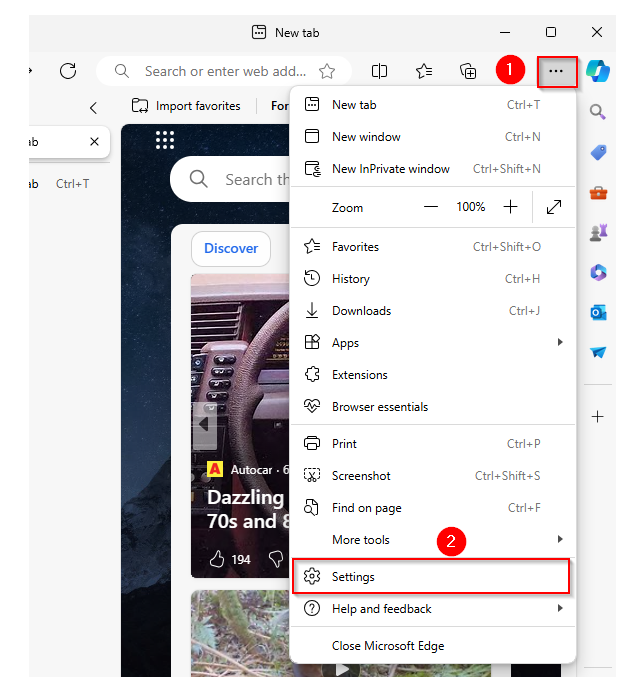Minimize the Edge window
This screenshot has height=692, width=644.
point(505,32)
